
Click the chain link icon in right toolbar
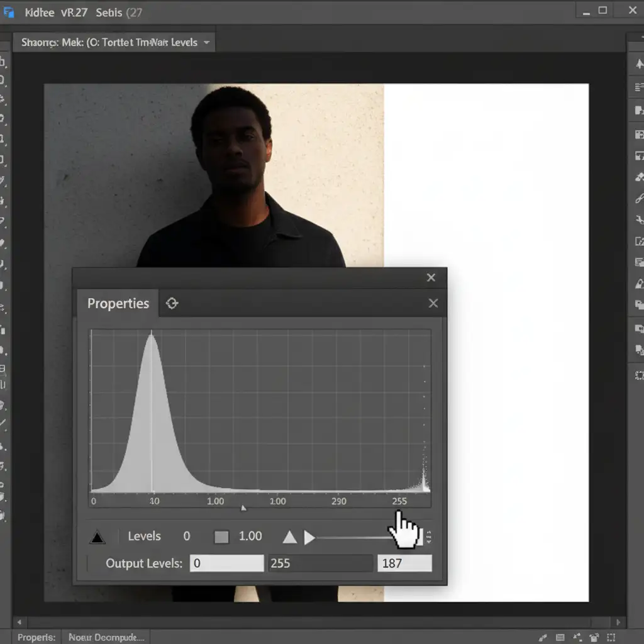pos(639,199)
